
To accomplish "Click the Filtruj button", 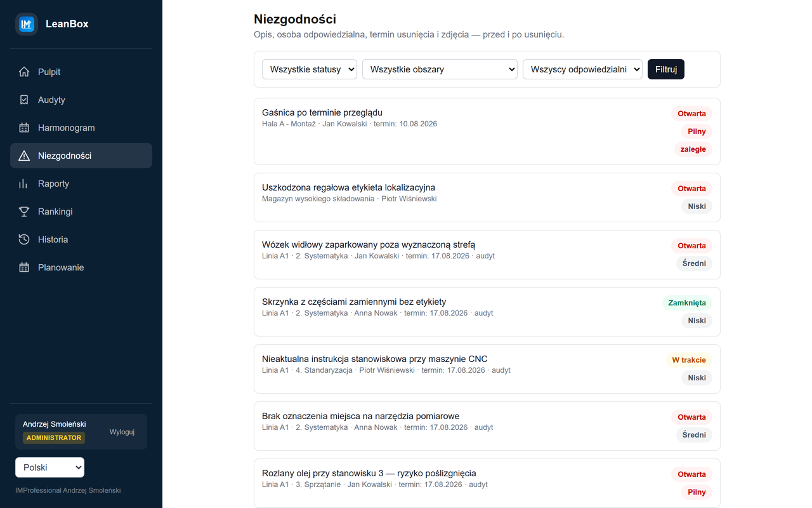I will pos(666,69).
